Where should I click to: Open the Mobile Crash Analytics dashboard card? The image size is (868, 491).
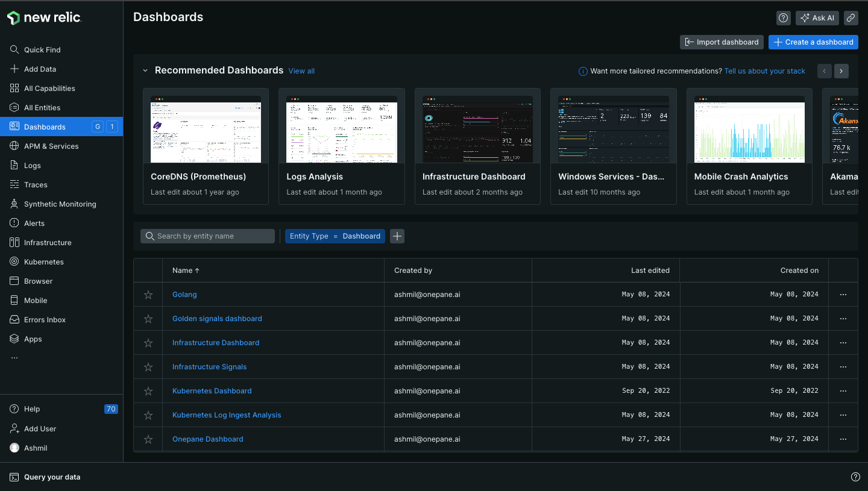tap(749, 146)
